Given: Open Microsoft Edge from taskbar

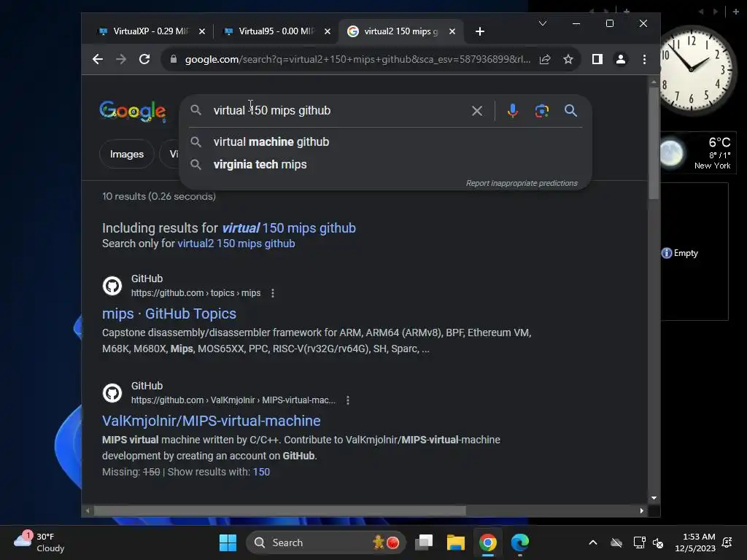Looking at the screenshot, I should click(x=519, y=542).
